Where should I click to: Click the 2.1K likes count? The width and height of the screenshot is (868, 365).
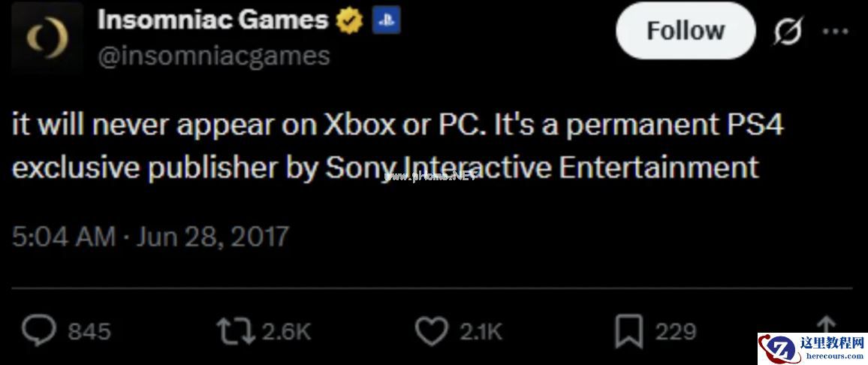(x=481, y=331)
